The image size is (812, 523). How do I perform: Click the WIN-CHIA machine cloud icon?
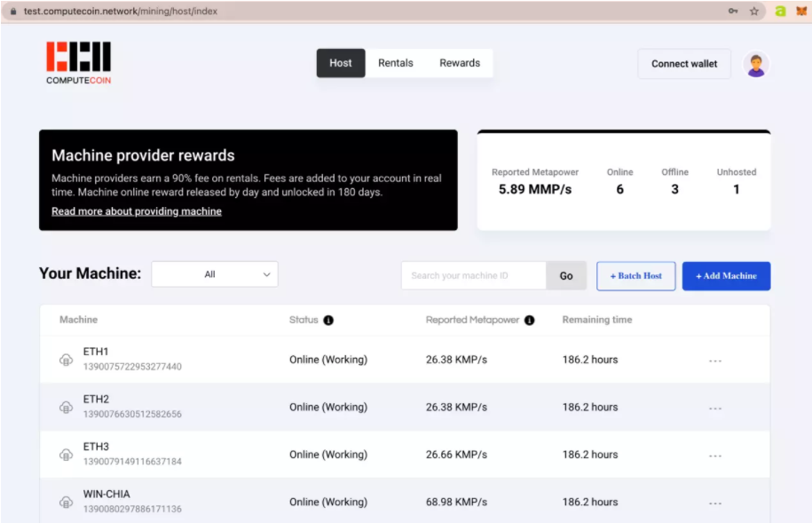click(66, 503)
